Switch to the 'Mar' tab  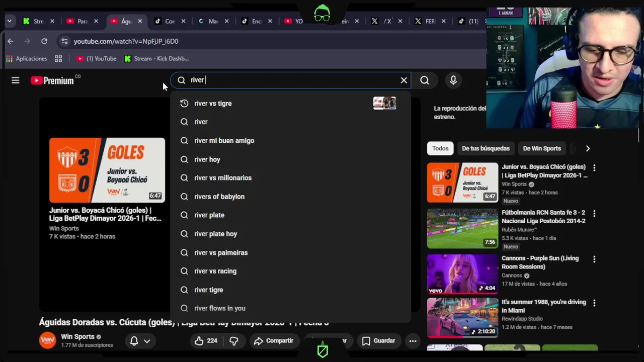(213, 21)
